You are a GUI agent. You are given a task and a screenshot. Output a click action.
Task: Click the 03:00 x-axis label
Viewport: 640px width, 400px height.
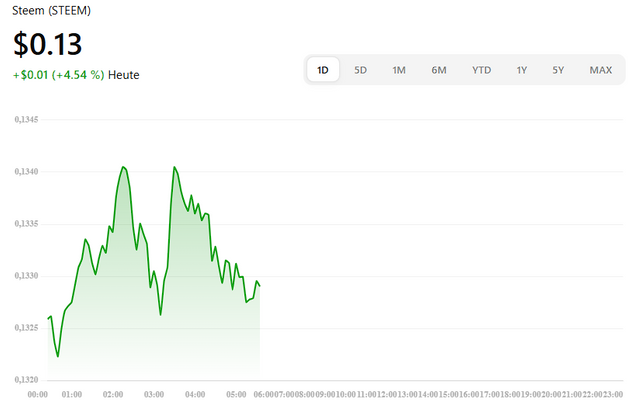(154, 394)
